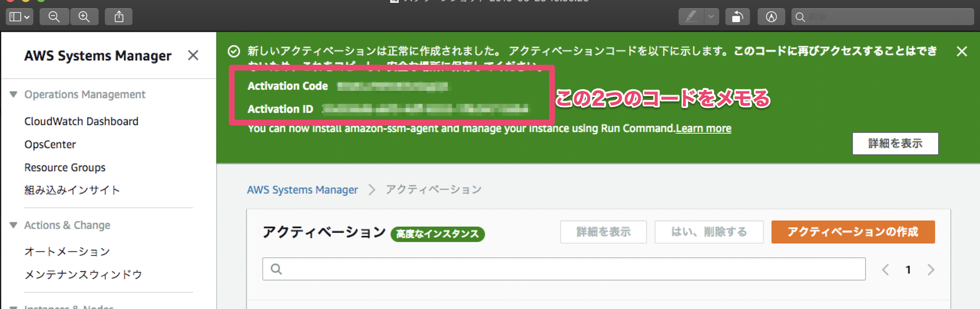The height and width of the screenshot is (309, 980).
Task: Click the success checkmark icon in banner
Action: click(x=234, y=52)
